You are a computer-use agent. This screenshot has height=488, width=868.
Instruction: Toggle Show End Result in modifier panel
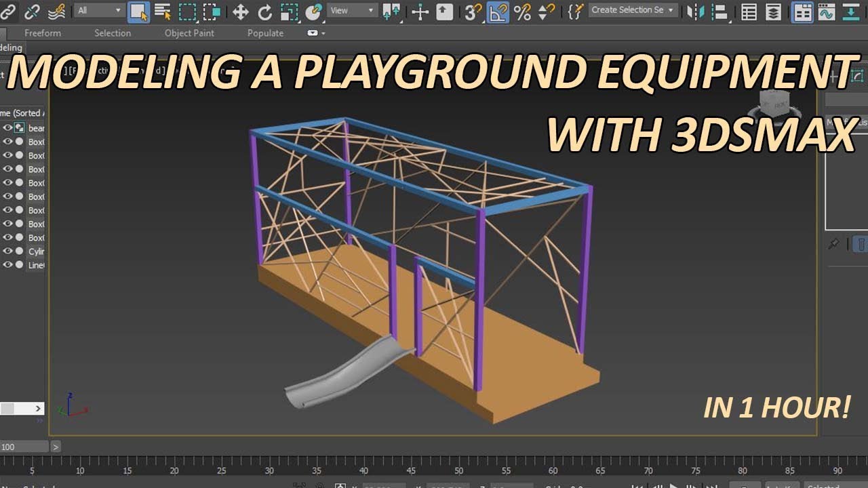(860, 244)
